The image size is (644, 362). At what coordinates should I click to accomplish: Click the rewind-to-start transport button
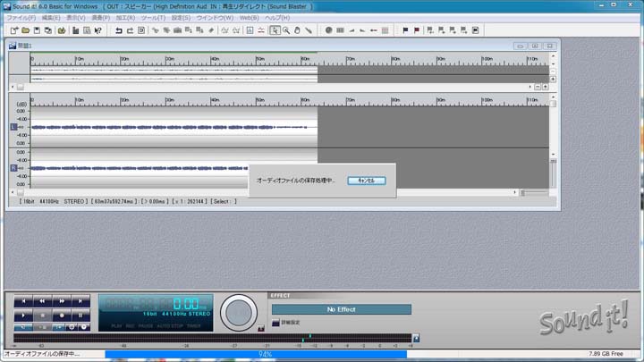(22, 301)
